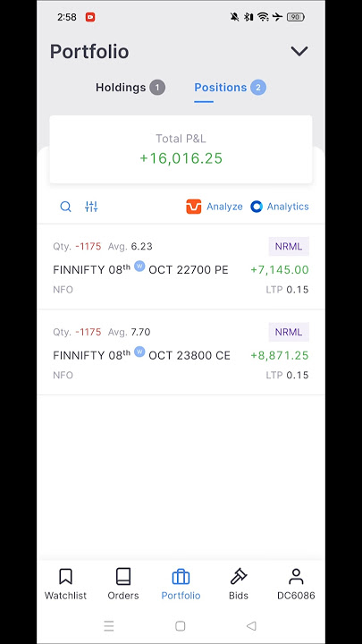This screenshot has width=362, height=644.
Task: Tap Android recent apps menu icon
Action: coord(109,626)
